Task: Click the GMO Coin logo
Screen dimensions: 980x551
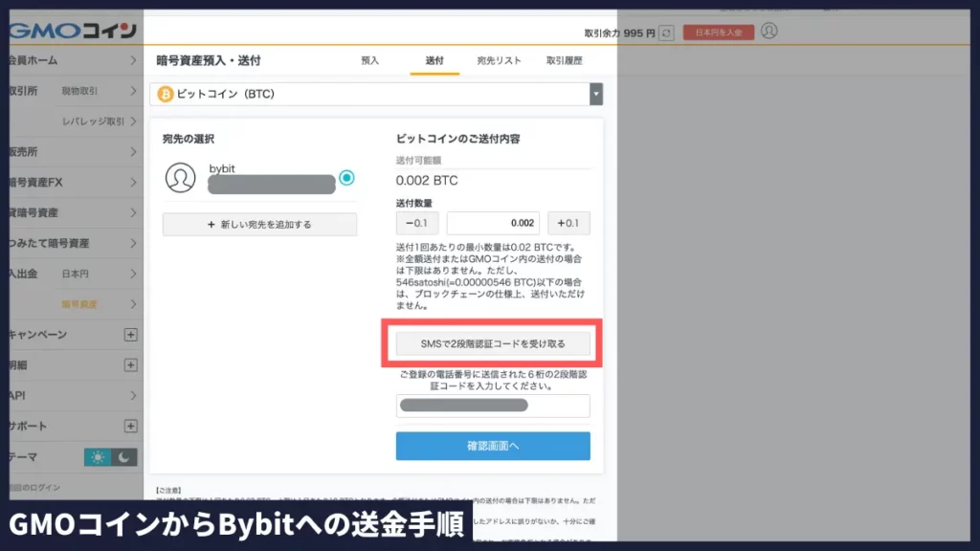Action: [x=73, y=30]
